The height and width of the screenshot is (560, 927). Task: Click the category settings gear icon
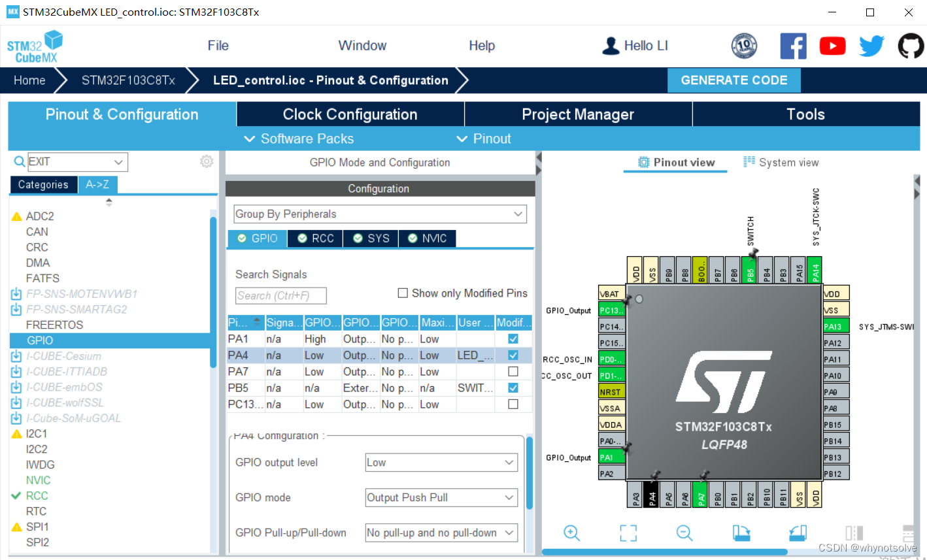(207, 161)
